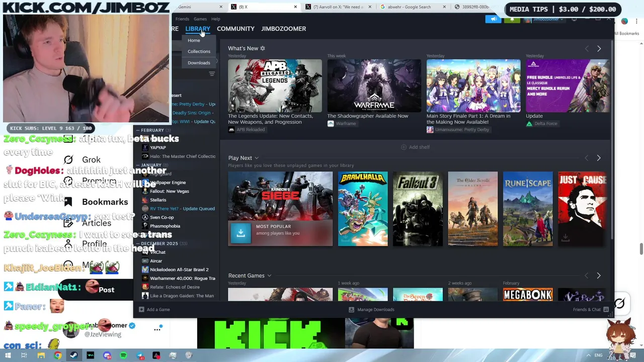Click the Add a Game plus icon
Screen dimensions: 644x362
141,310
